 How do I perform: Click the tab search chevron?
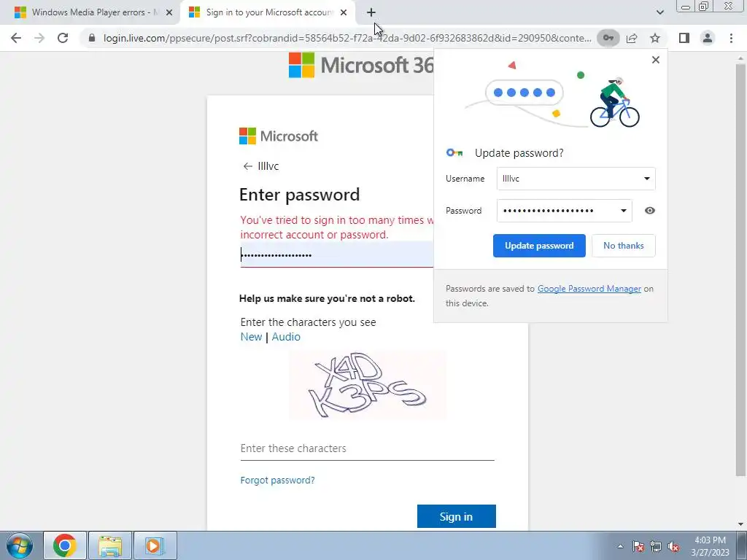point(659,12)
